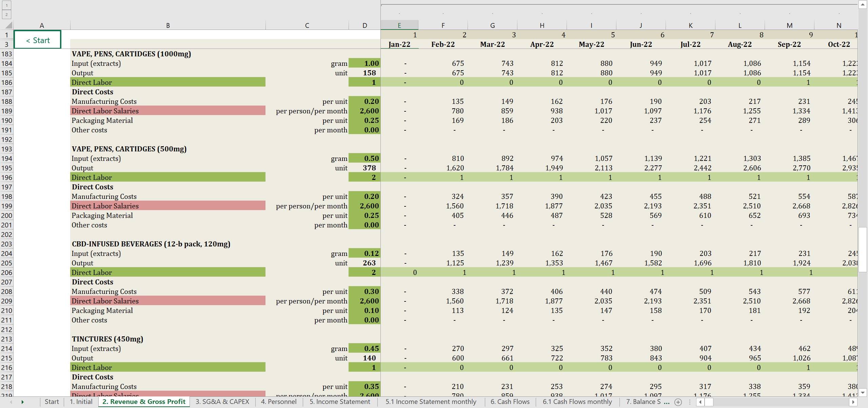The image size is (868, 408).
Task: Show hidden sheet tabs via ellipsis
Action: click(667, 402)
